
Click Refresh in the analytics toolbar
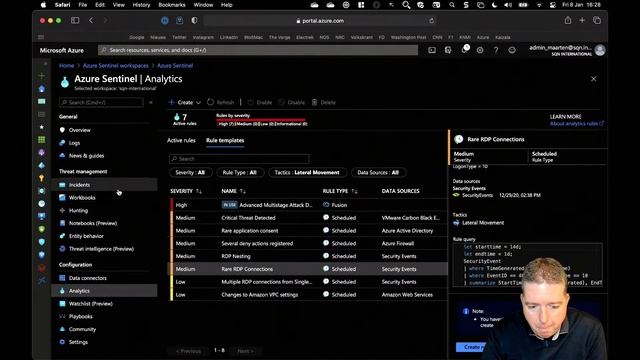point(220,102)
